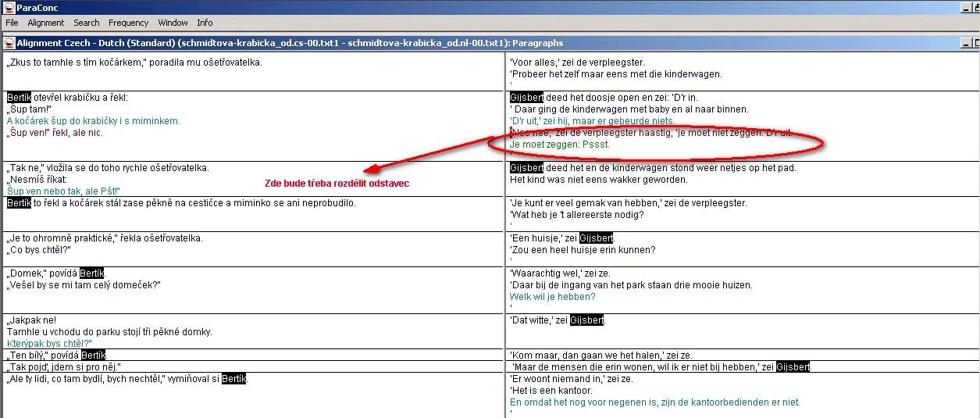Expand the Frequency menu
Screen dimensions: 980x418
[128, 23]
